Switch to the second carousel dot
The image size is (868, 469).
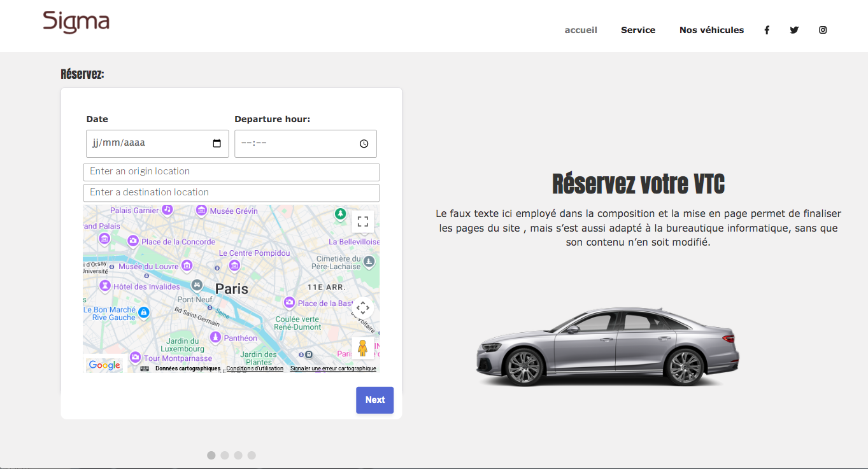225,455
